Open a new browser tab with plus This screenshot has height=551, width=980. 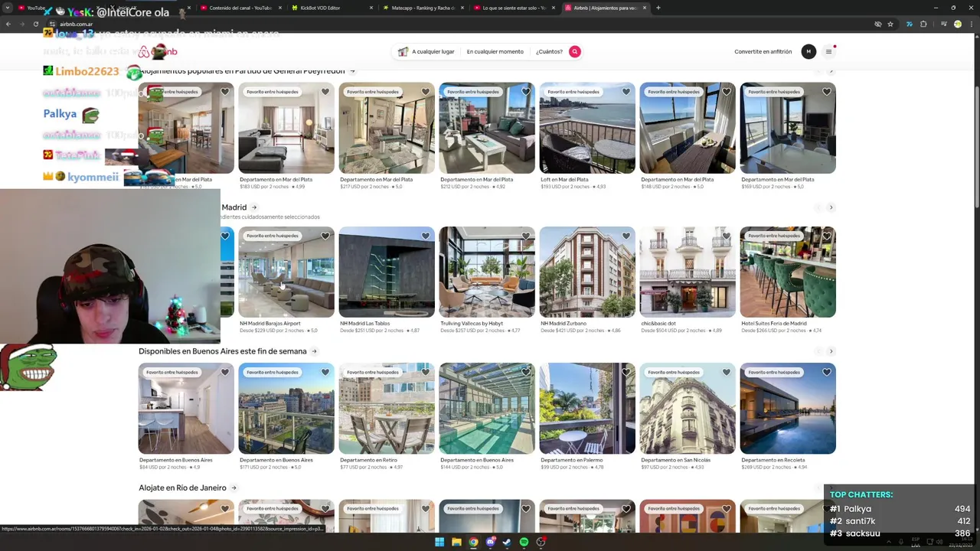(x=658, y=8)
